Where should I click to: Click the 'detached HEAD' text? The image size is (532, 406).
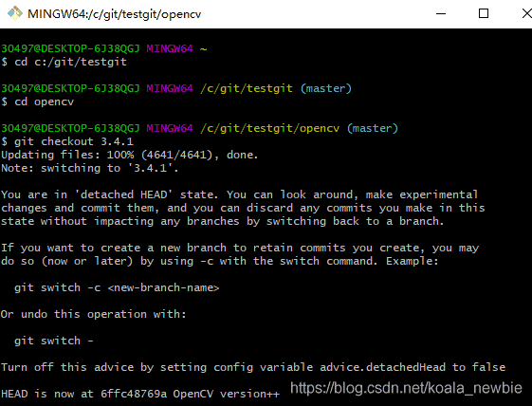(x=123, y=194)
